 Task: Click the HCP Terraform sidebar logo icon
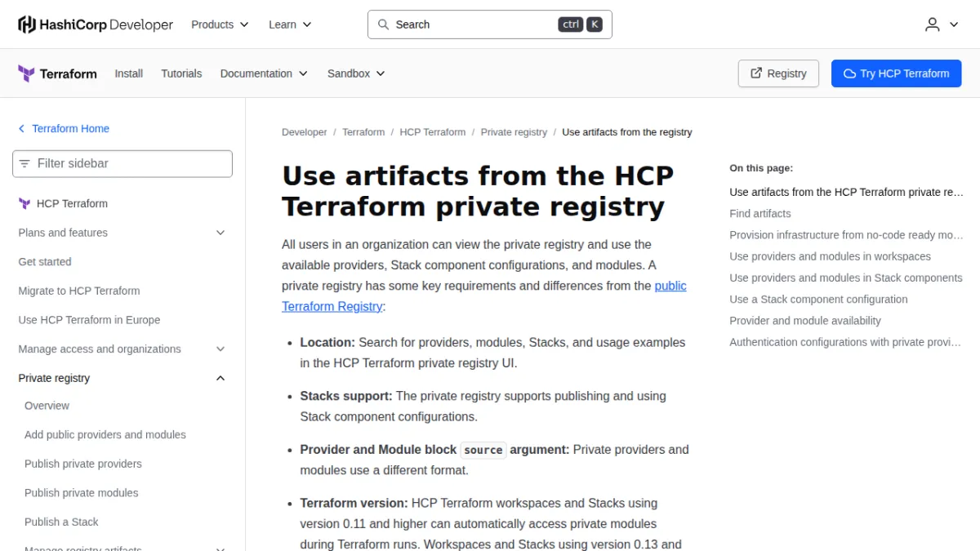pyautogui.click(x=24, y=203)
